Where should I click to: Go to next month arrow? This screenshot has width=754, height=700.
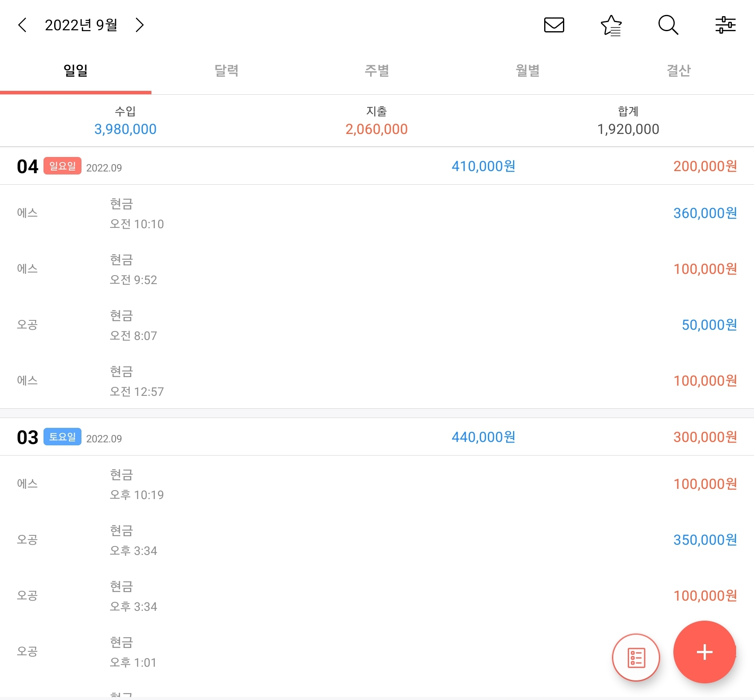(x=139, y=25)
